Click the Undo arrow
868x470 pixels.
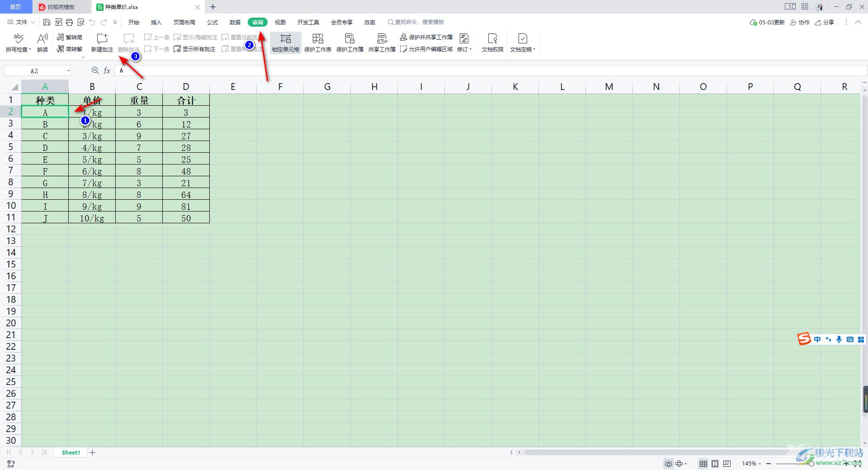(x=92, y=22)
